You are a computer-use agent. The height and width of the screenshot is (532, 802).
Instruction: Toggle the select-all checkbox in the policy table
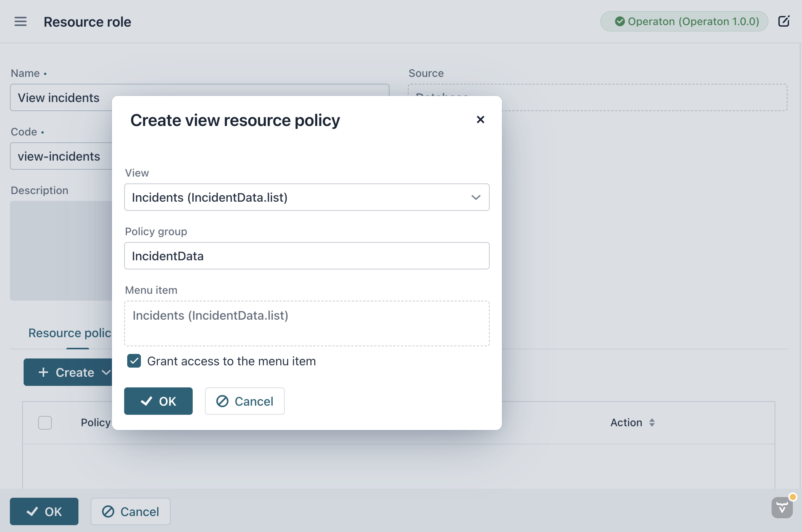[x=45, y=422]
